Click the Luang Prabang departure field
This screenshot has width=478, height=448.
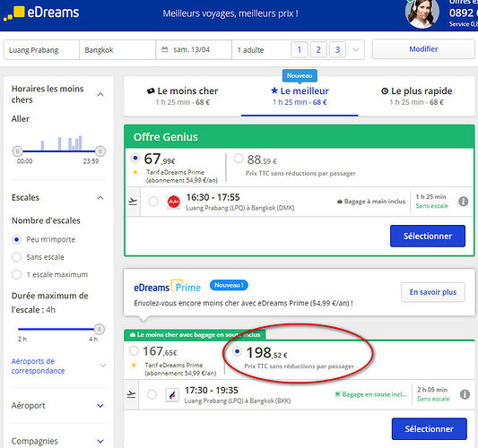tap(41, 49)
